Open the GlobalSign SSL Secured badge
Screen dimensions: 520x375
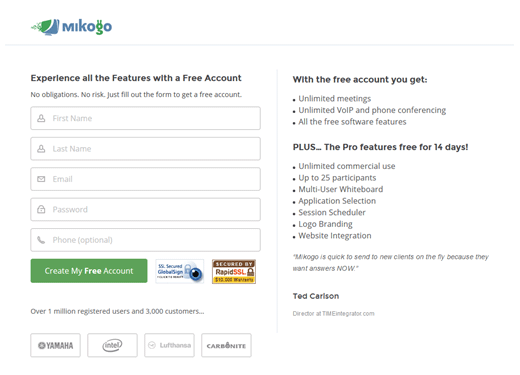tap(180, 271)
